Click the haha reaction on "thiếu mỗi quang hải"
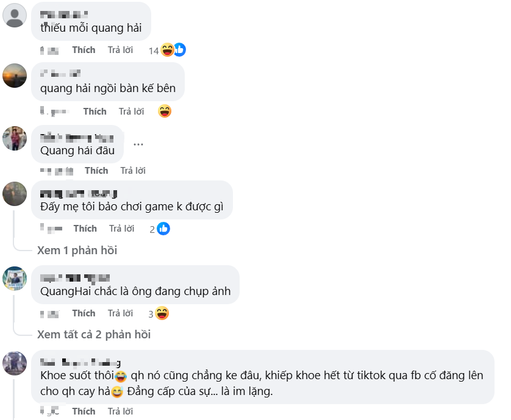This screenshot has height=420, width=511. tap(168, 50)
